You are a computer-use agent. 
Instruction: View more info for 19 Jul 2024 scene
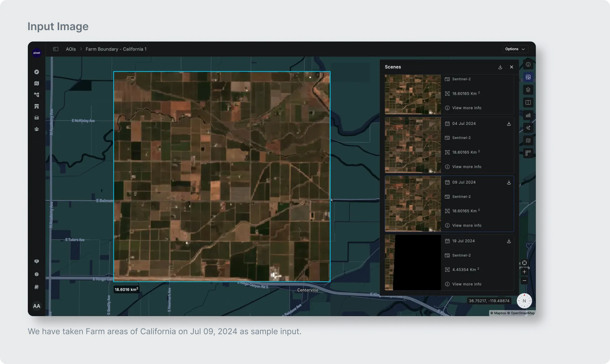point(463,284)
